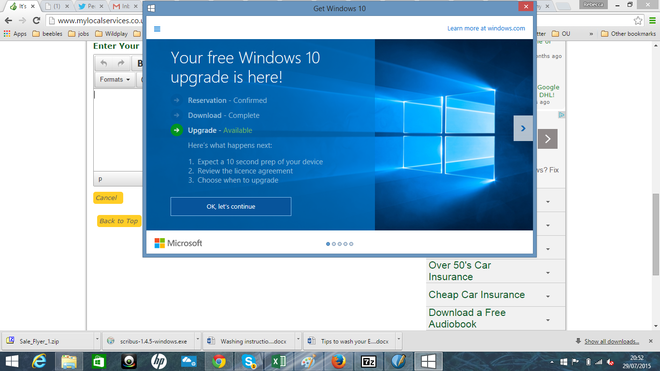Open HP app from taskbar
Screen dimensions: 660x371
click(159, 361)
